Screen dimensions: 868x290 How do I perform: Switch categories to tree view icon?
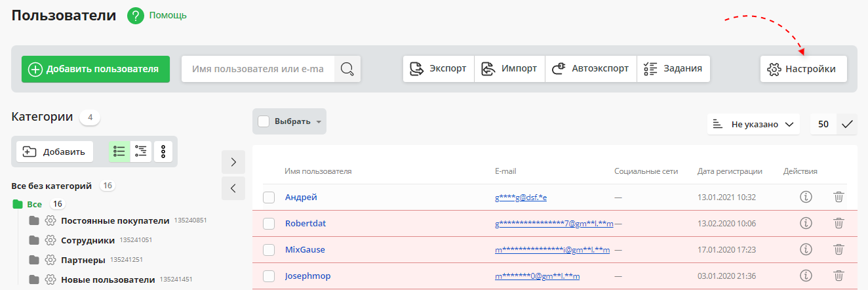[141, 152]
